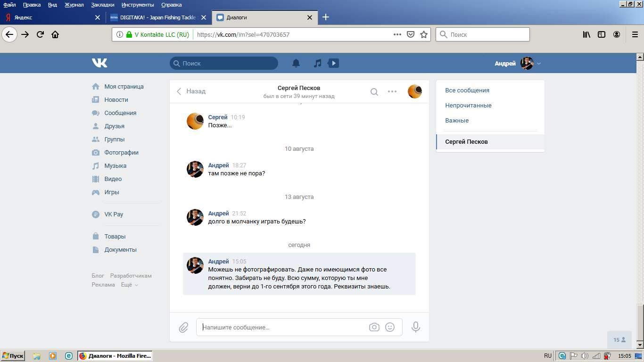
Task: Search within the conversation using magnifier icon
Action: (374, 92)
